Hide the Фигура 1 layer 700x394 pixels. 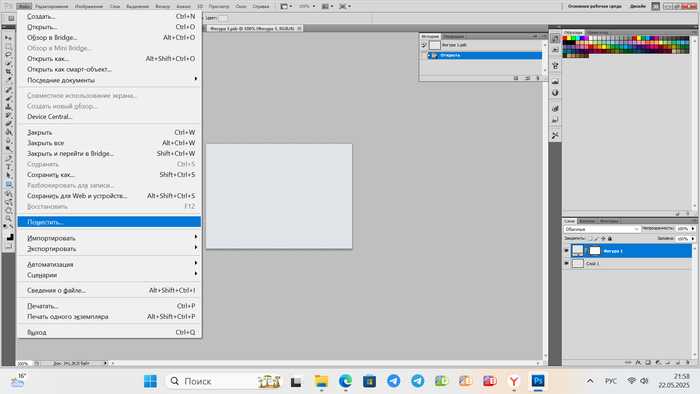coord(567,251)
